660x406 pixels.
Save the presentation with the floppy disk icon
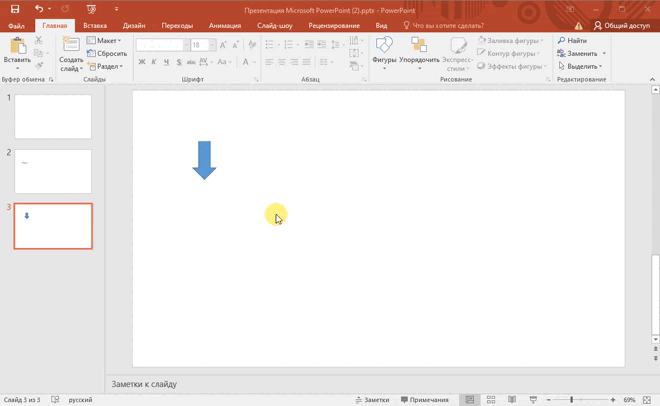[15, 9]
